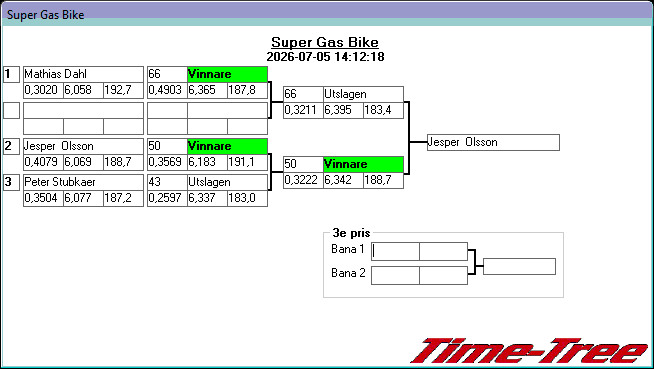
Task: Click the Jesper Olsson final winner box
Action: (x=493, y=143)
